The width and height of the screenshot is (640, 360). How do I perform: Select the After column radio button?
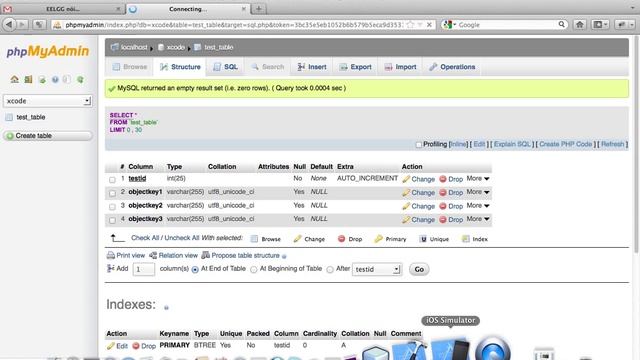[330, 269]
